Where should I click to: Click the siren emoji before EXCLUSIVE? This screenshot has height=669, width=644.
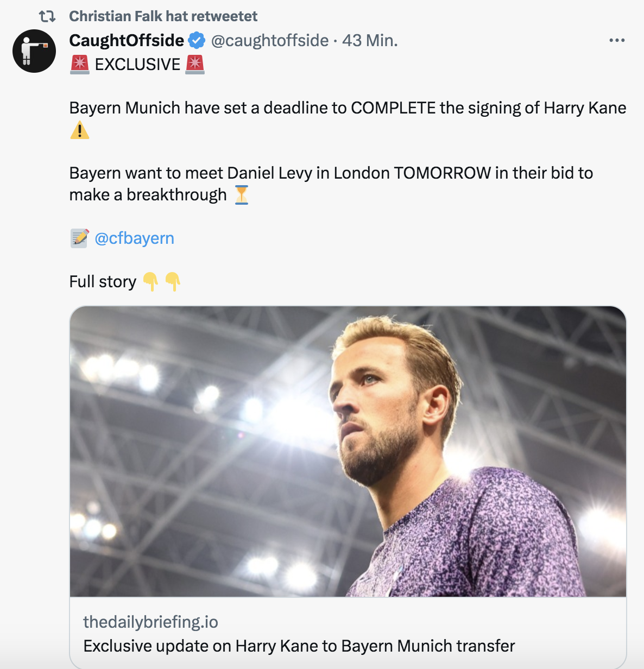pyautogui.click(x=80, y=64)
